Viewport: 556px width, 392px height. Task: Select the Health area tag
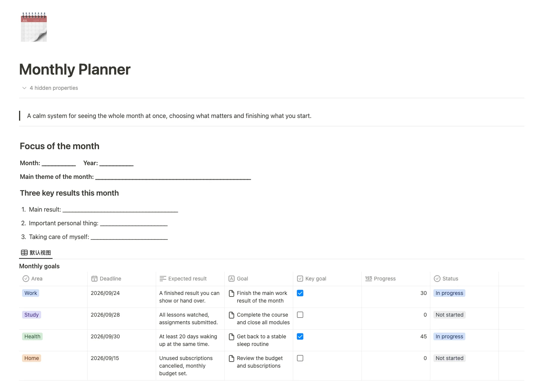point(32,336)
